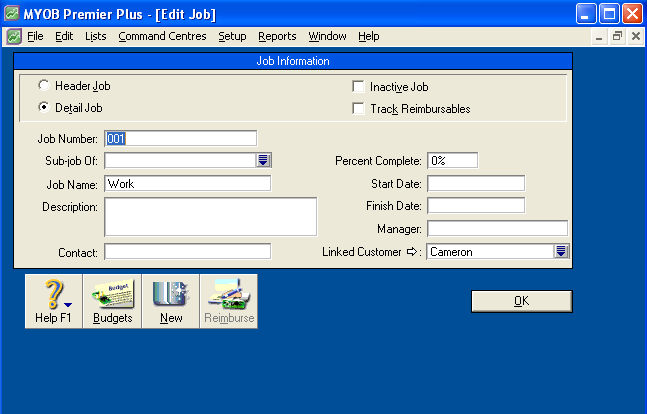This screenshot has width=647, height=414.
Task: Click the Finish Date field
Action: coord(476,205)
